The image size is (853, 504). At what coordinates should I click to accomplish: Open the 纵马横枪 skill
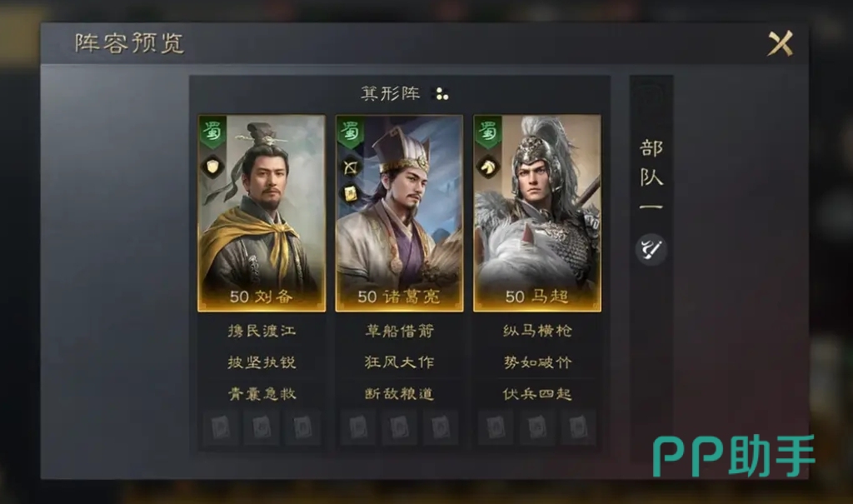click(537, 331)
